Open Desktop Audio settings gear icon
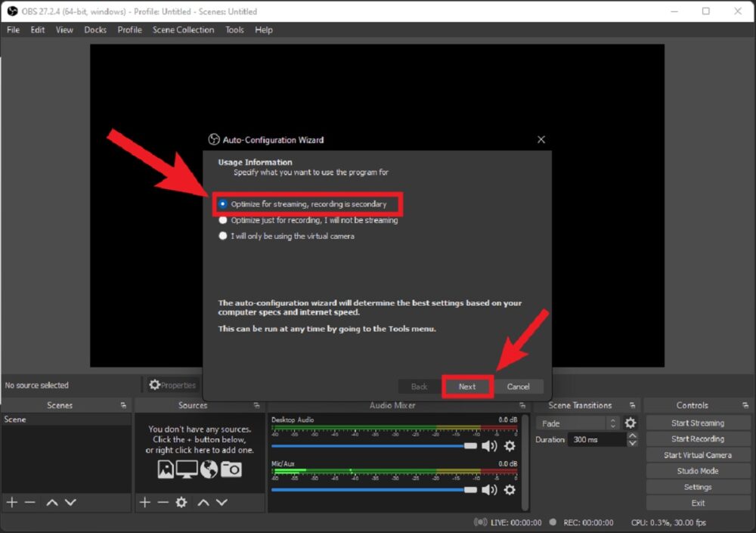This screenshot has width=756, height=533. coord(510,447)
